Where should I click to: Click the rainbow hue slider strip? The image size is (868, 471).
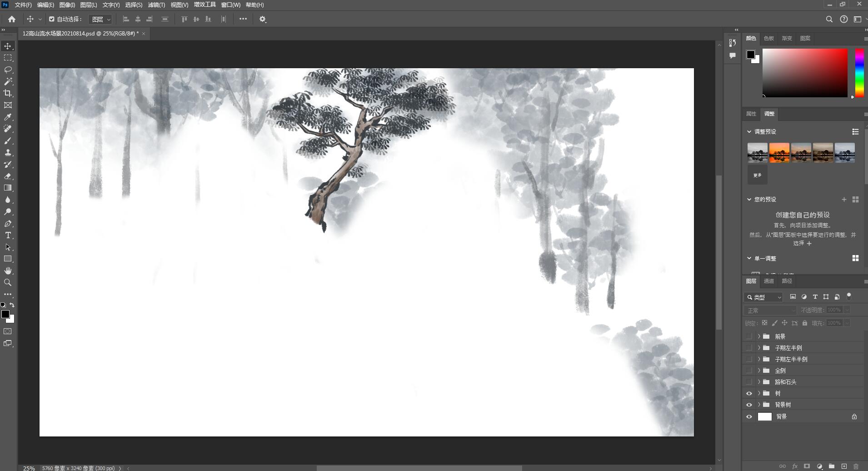coord(859,73)
